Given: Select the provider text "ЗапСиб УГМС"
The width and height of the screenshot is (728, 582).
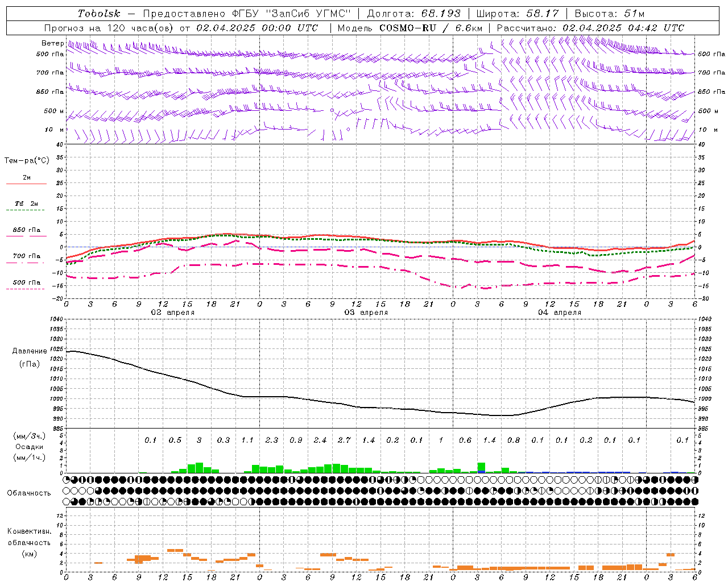Looking at the screenshot, I should tap(308, 14).
